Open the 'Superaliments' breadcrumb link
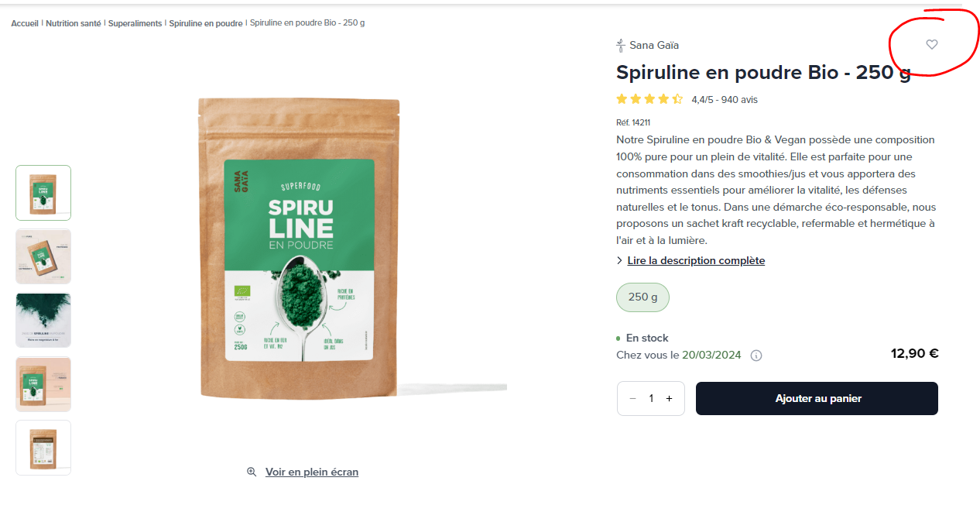 click(135, 23)
